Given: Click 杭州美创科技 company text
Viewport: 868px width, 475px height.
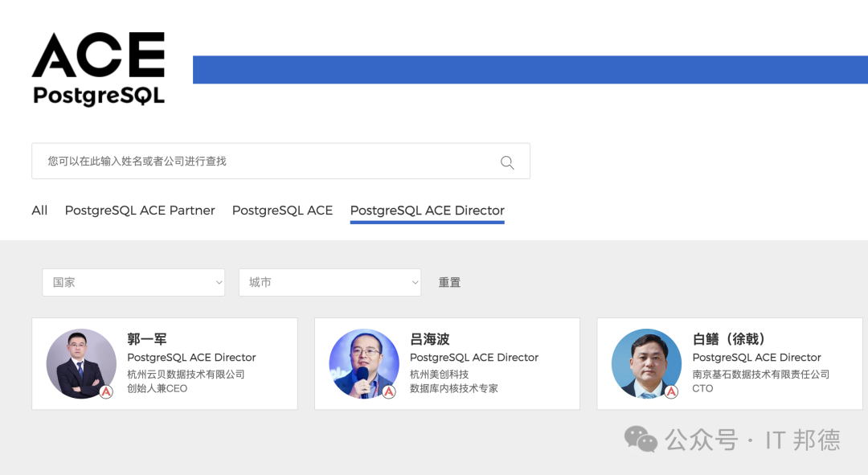Looking at the screenshot, I should click(439, 375).
